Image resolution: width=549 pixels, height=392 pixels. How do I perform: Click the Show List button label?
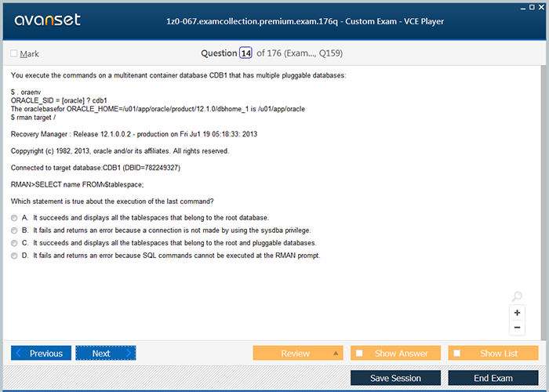[x=499, y=354]
